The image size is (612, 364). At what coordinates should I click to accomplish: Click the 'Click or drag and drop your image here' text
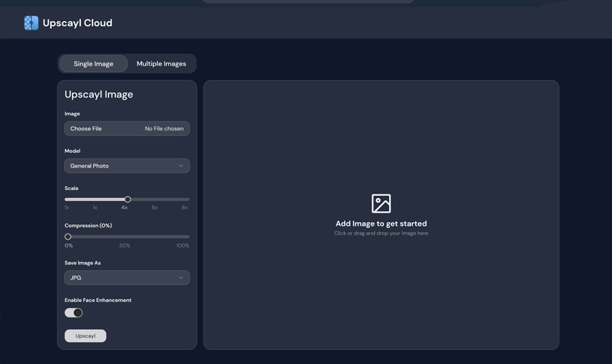click(x=381, y=233)
